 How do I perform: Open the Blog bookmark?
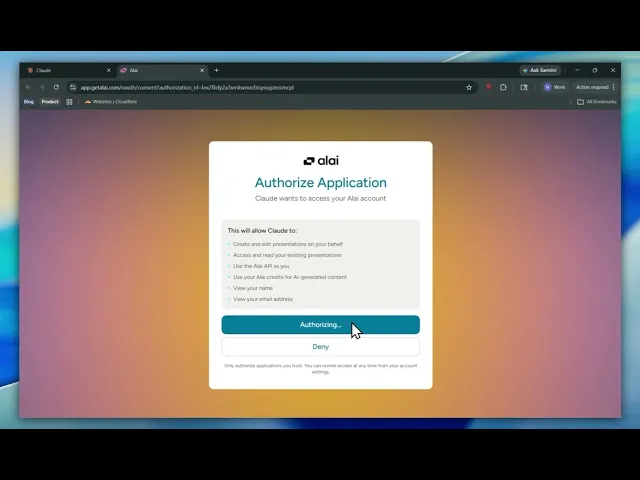pyautogui.click(x=29, y=102)
